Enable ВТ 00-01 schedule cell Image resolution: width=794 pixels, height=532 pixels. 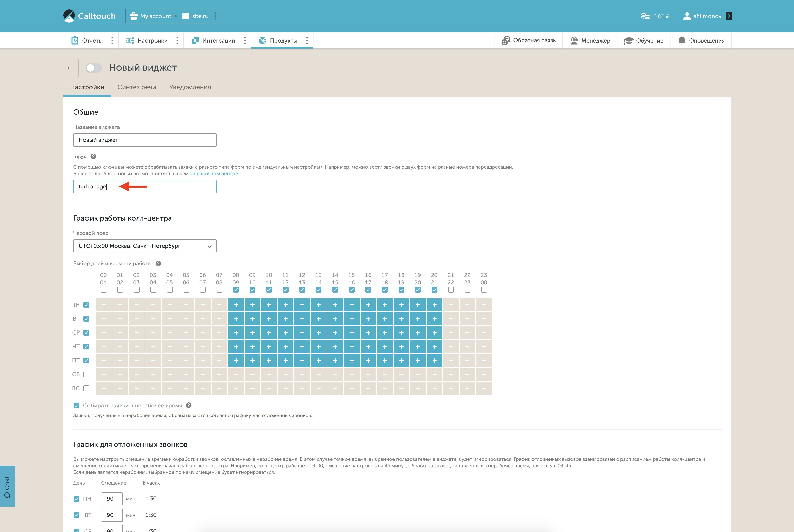point(104,319)
